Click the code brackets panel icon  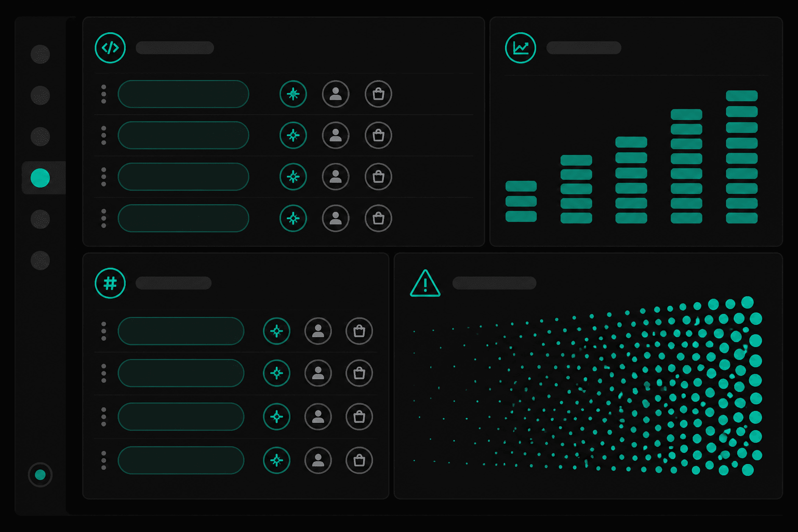click(x=110, y=48)
